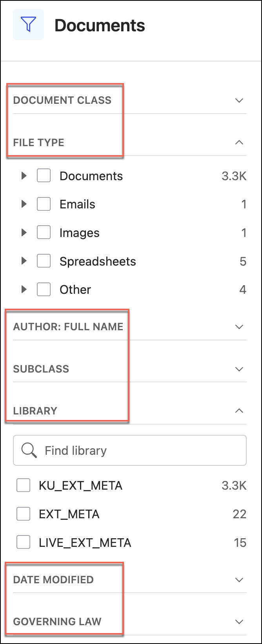
Task: Check the Documents file type checkbox
Action: [x=44, y=176]
